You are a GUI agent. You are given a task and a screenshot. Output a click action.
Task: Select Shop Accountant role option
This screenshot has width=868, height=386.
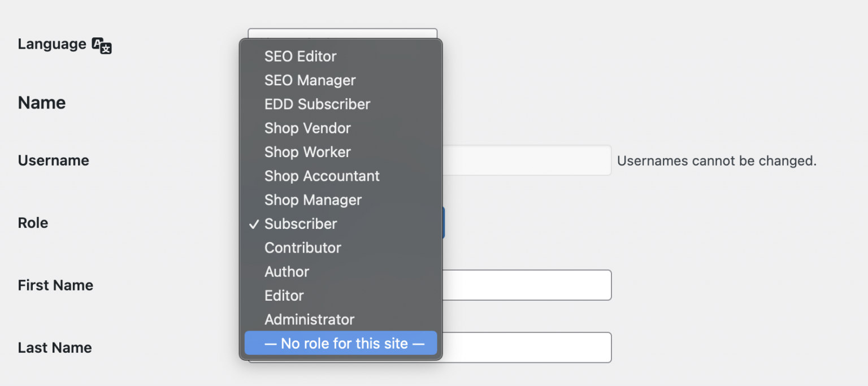[x=322, y=176]
